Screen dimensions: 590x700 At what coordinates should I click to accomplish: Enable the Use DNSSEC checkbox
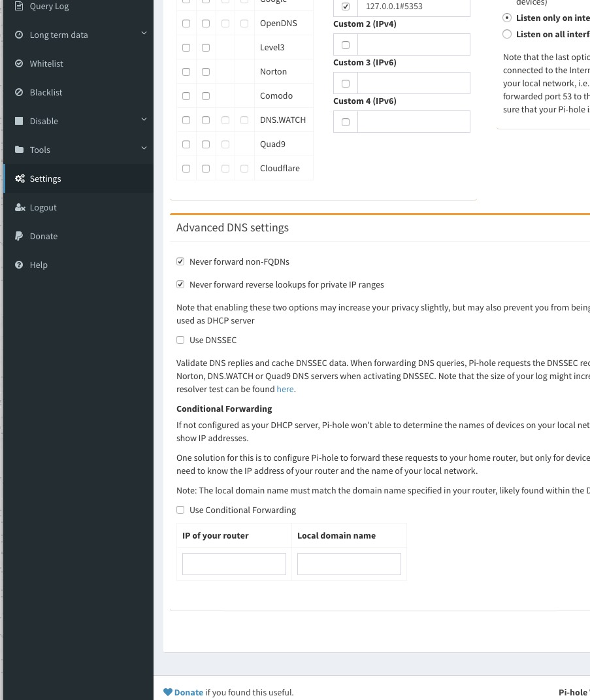180,340
